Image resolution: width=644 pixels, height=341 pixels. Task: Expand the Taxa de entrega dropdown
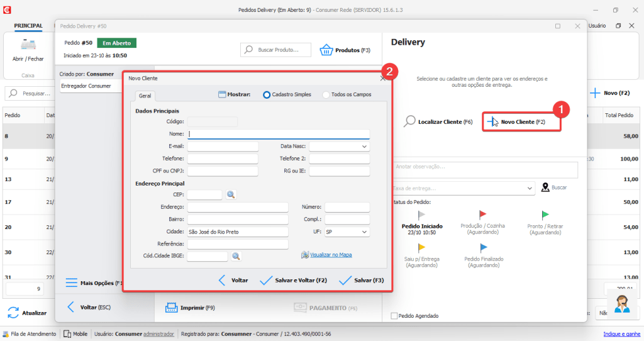530,188
